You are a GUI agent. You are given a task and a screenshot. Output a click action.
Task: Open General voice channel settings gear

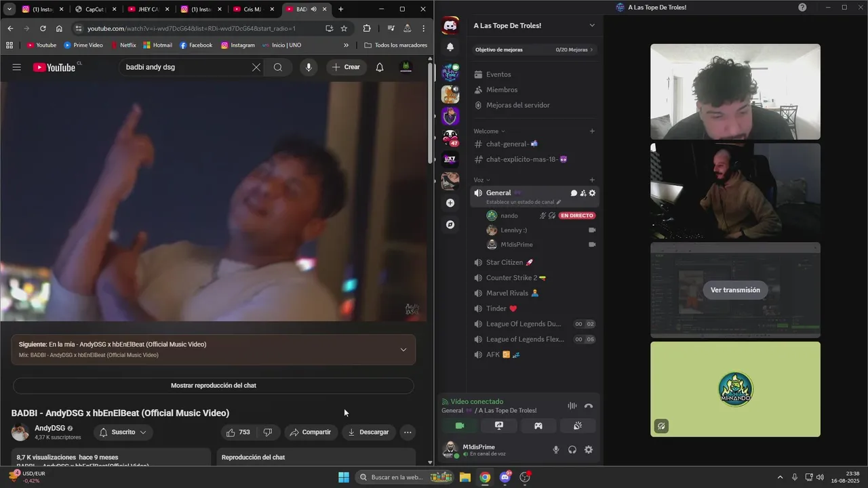click(592, 193)
